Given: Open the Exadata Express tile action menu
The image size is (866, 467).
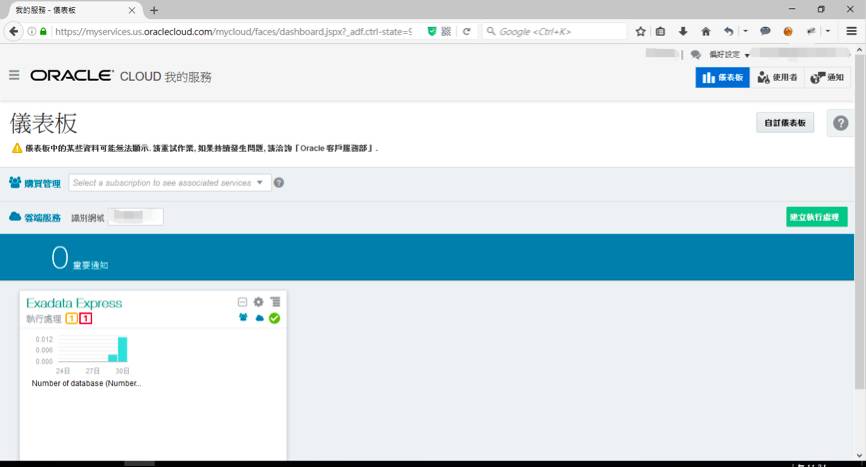Looking at the screenshot, I should pyautogui.click(x=275, y=302).
